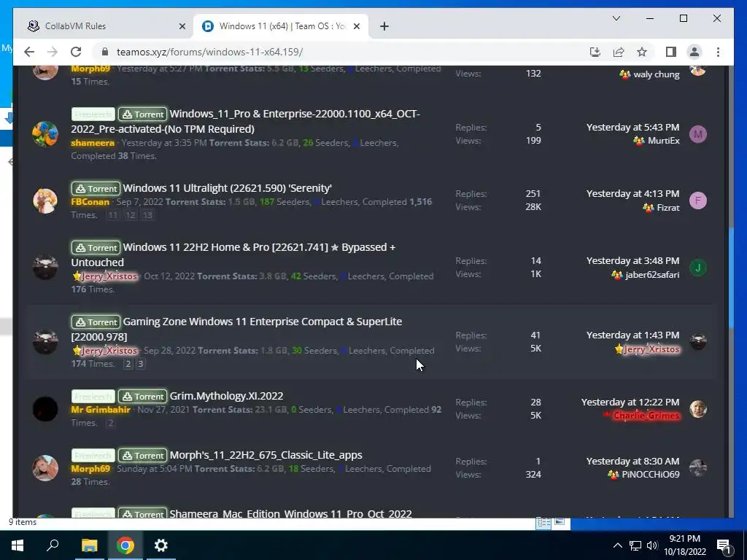Open the browser side panel
747x560 pixels.
tap(671, 52)
